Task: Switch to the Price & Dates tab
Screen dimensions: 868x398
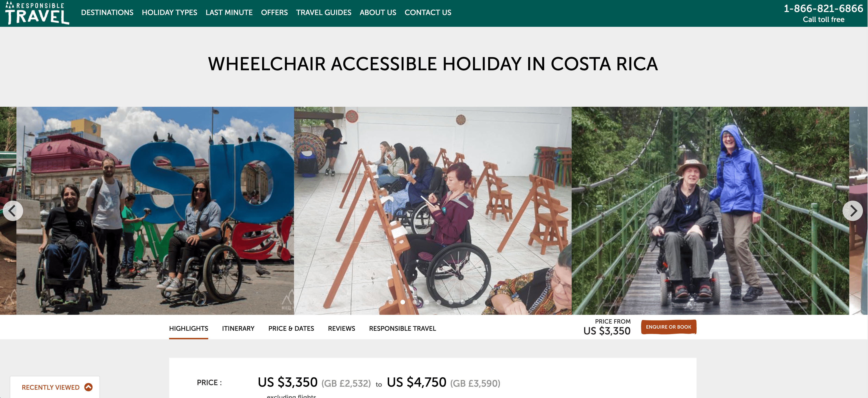Action: pyautogui.click(x=291, y=328)
